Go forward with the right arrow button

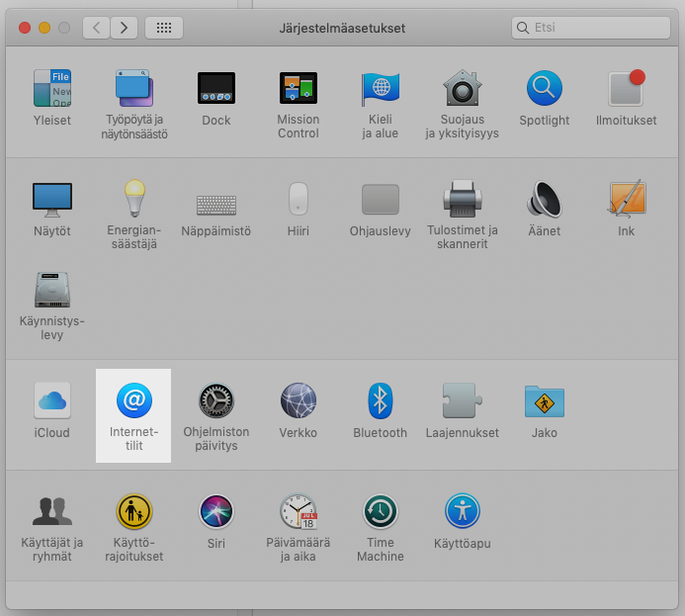coord(125,28)
